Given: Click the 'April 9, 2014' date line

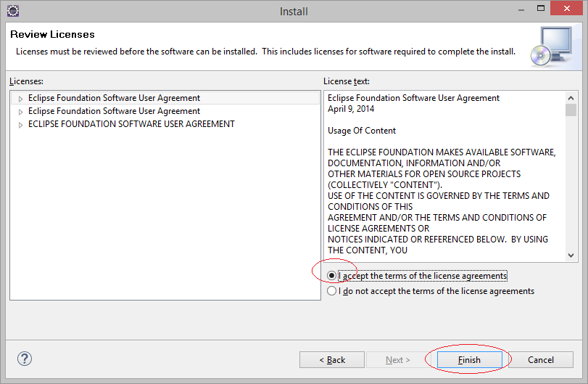Looking at the screenshot, I should (x=351, y=109).
